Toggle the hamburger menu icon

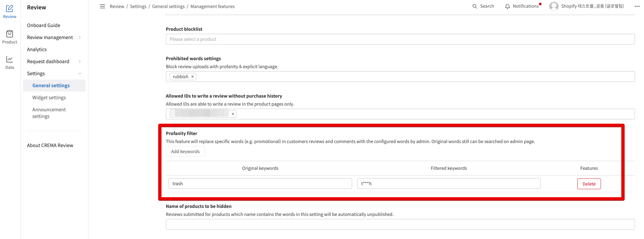coord(102,6)
